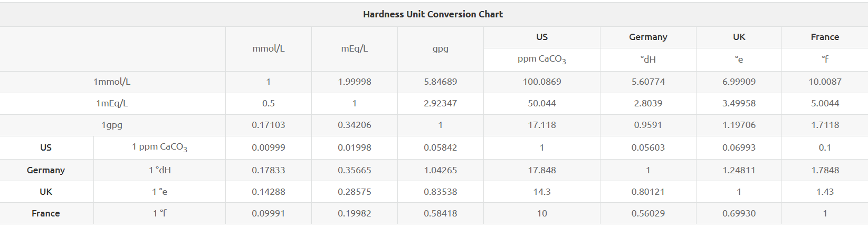868x227 pixels.
Task: Click cell value 0.80121
Action: pos(648,192)
